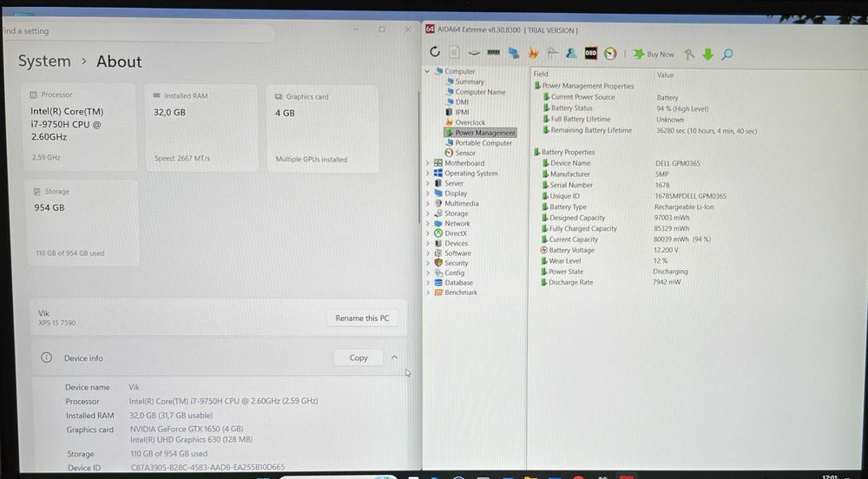The height and width of the screenshot is (479, 868).
Task: Go back to System via breadcrumb
Action: click(x=44, y=61)
